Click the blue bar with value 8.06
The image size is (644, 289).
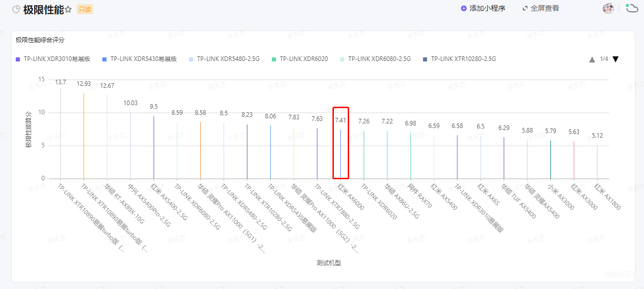(270, 152)
